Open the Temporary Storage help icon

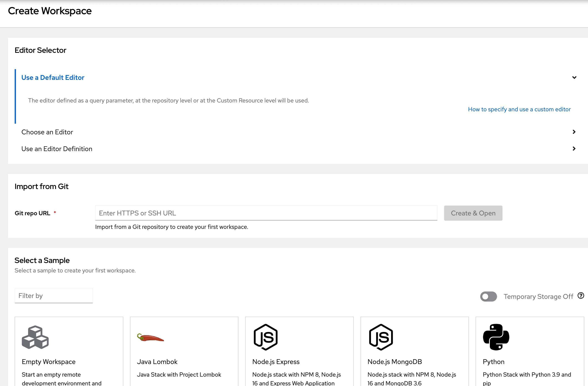581,295
